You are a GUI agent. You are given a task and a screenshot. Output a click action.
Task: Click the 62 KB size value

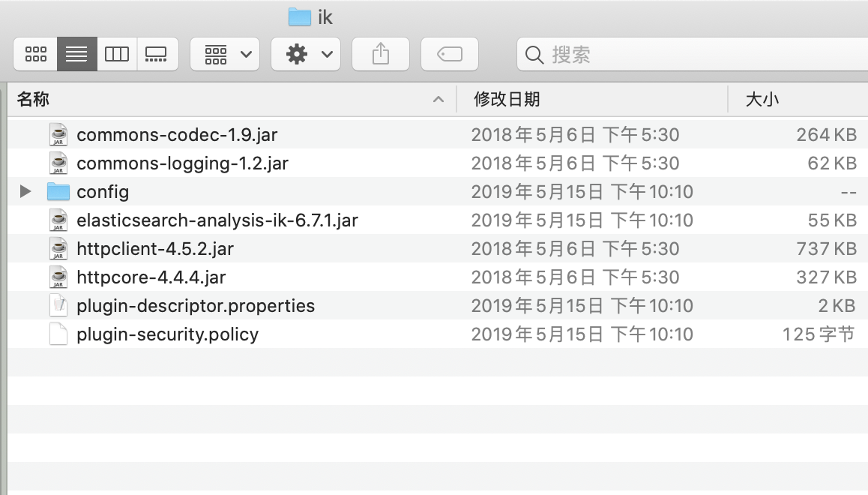[832, 163]
